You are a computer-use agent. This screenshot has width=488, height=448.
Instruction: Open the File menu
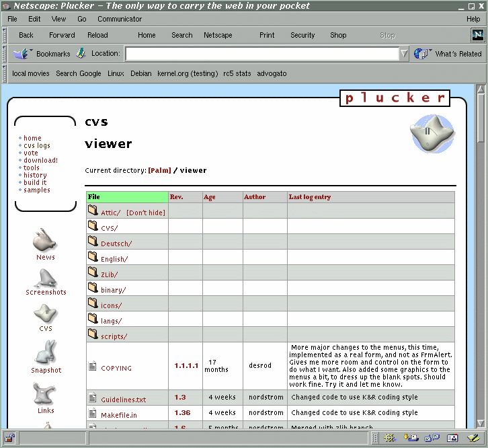[12, 19]
